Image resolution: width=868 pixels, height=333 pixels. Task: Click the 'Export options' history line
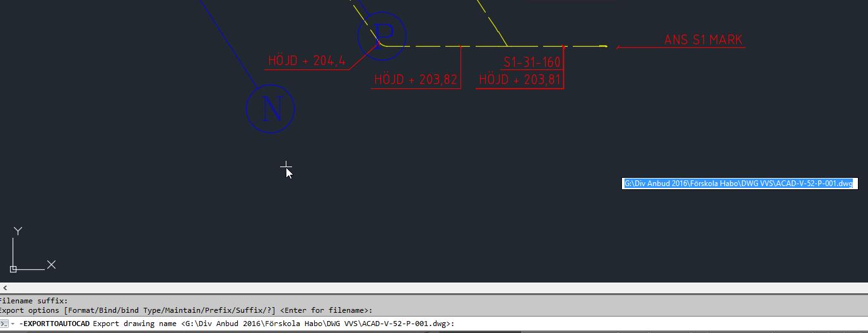click(186, 310)
